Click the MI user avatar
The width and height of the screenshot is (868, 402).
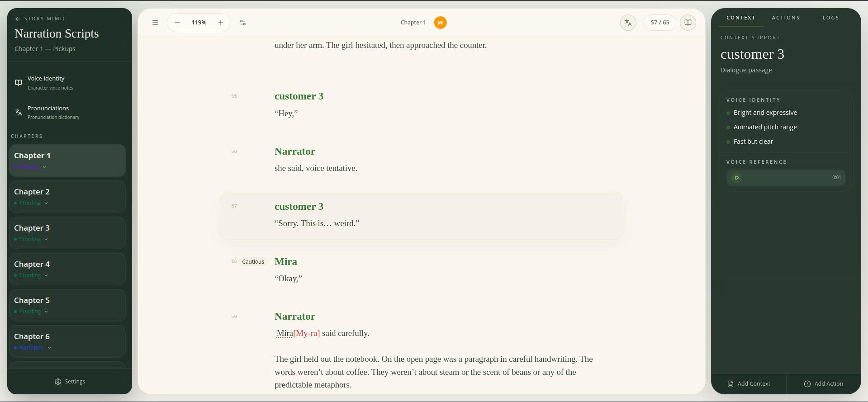point(440,23)
